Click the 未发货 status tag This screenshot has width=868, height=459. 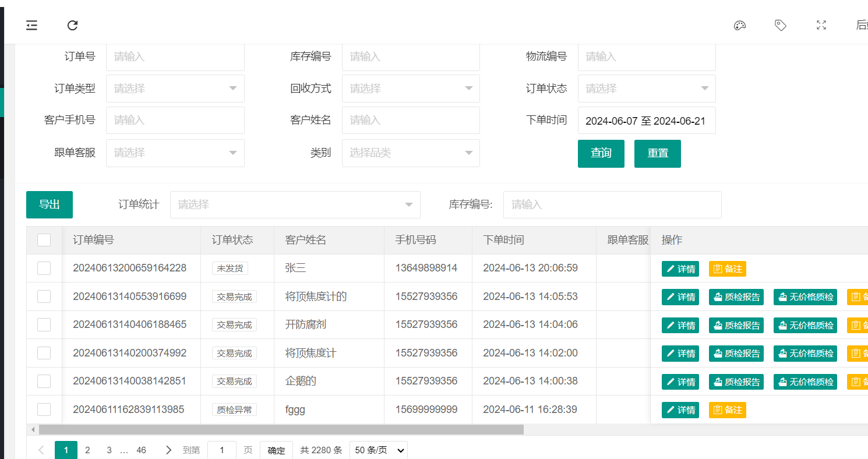[230, 268]
